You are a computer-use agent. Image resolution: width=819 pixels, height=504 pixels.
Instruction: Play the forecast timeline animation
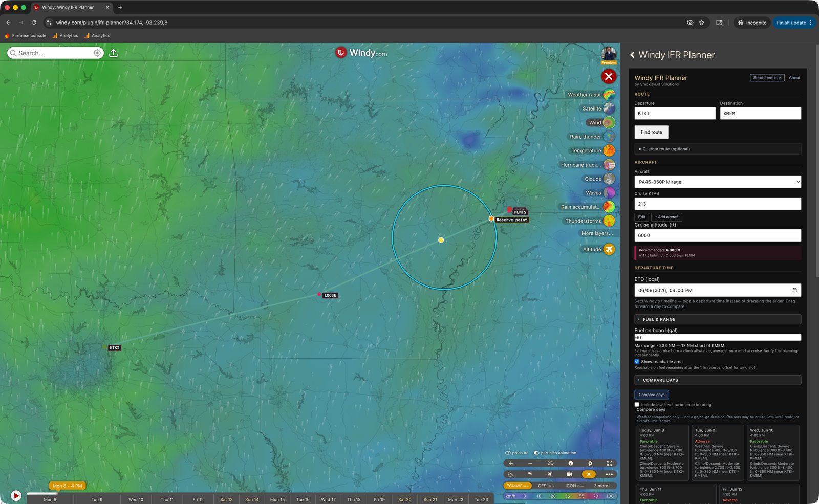tap(16, 495)
